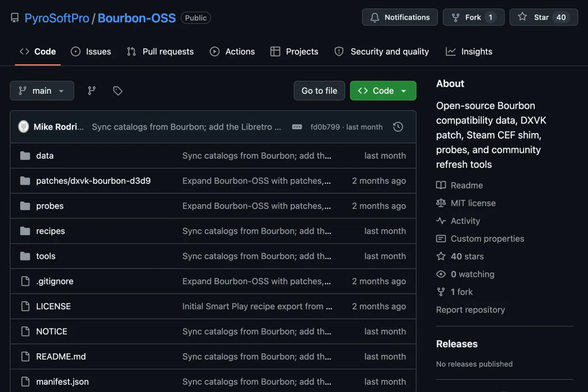
Task: Switch to the Projects tab
Action: [x=294, y=51]
